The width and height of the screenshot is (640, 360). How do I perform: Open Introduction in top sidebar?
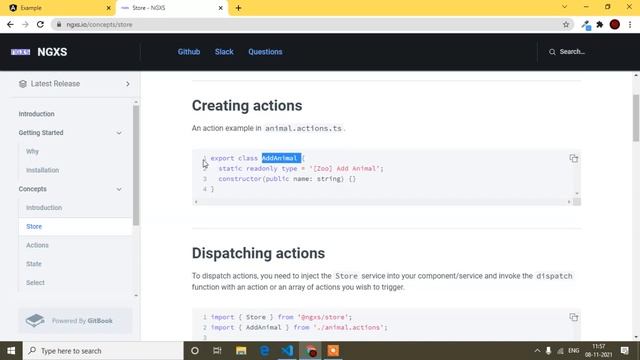(x=36, y=114)
